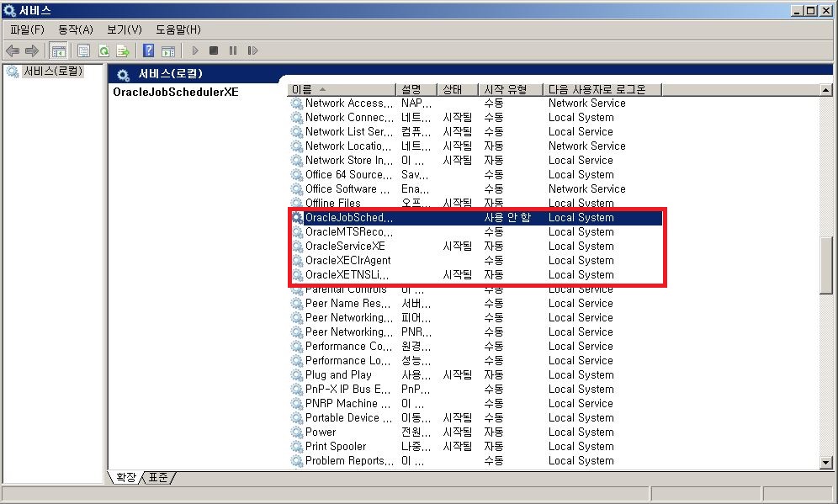This screenshot has height=504, width=838.
Task: Sort by the 상태 column header
Action: click(x=458, y=89)
